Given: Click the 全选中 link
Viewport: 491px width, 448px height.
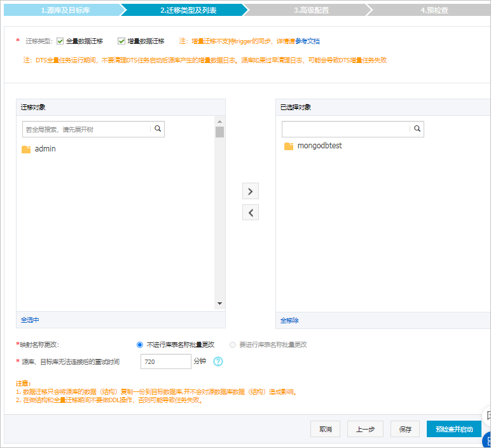Looking at the screenshot, I should point(30,320).
